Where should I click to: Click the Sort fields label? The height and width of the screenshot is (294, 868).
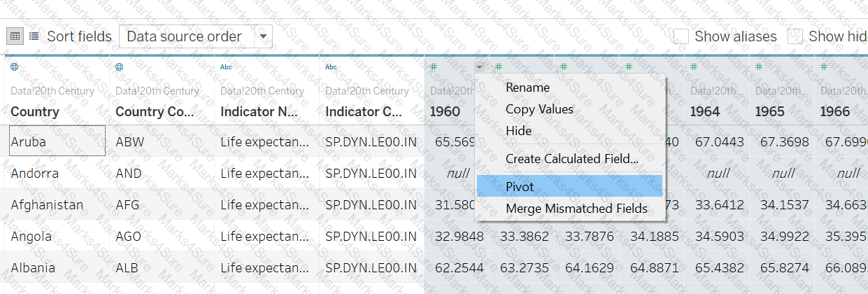(79, 36)
